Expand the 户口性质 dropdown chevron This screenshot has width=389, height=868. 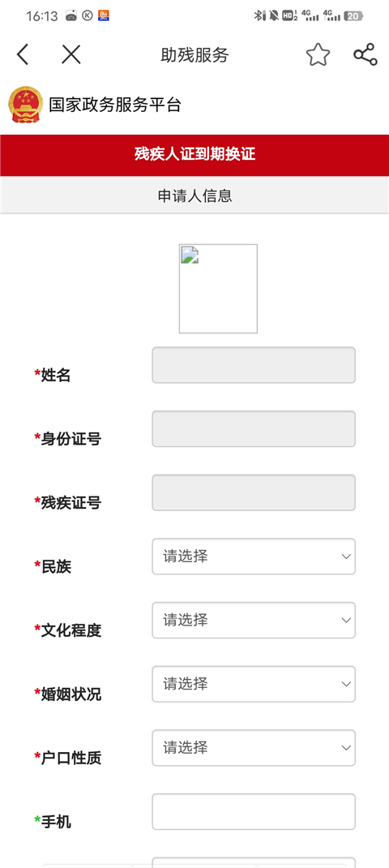(x=346, y=748)
